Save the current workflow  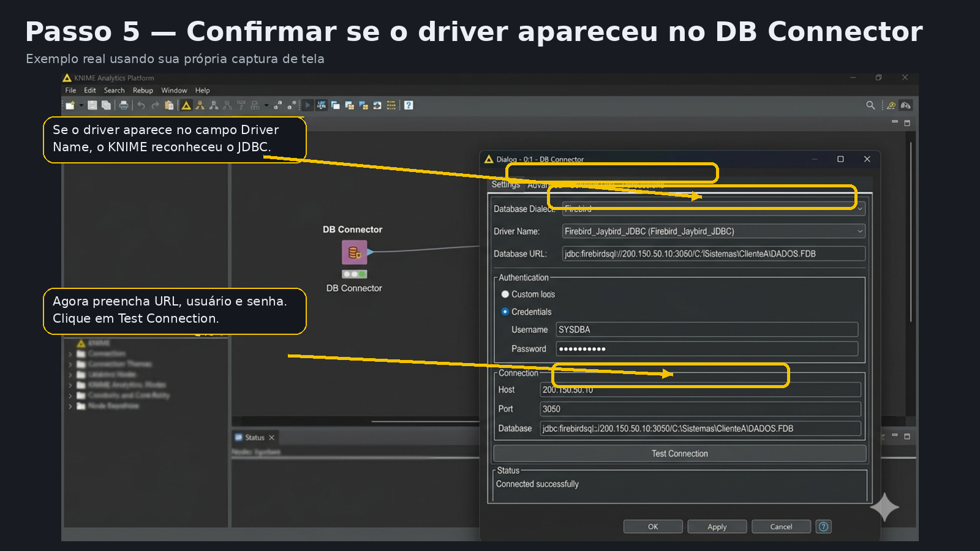[x=93, y=105]
